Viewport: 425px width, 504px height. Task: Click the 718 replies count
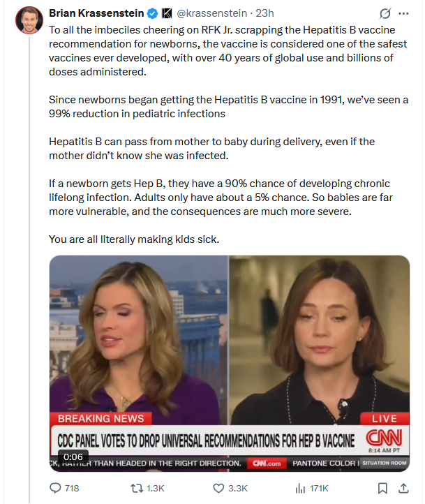click(x=72, y=488)
